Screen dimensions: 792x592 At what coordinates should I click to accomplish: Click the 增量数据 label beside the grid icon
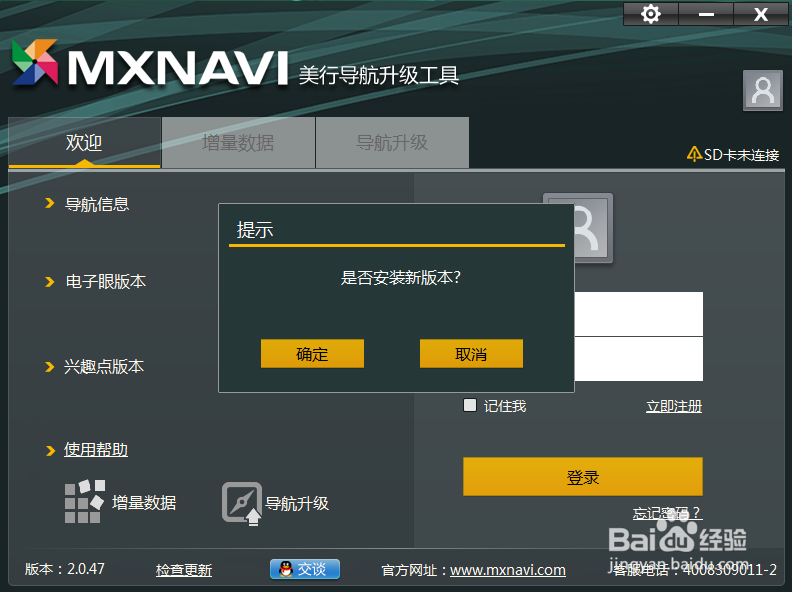(144, 503)
